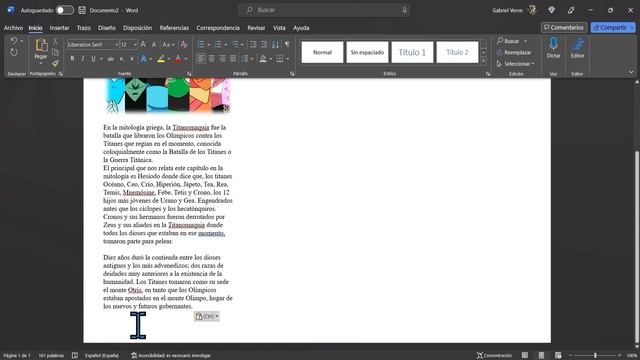
Task: Click the Undo arrow icon
Action: click(13, 41)
